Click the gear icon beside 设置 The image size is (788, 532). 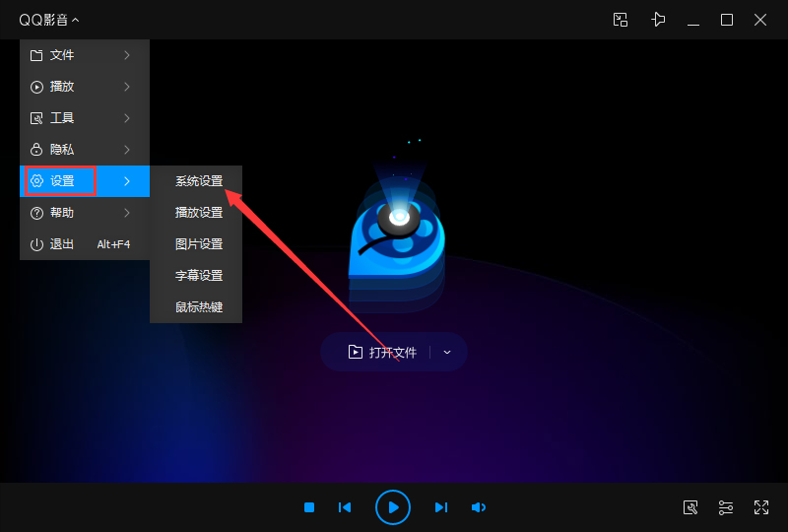36,181
